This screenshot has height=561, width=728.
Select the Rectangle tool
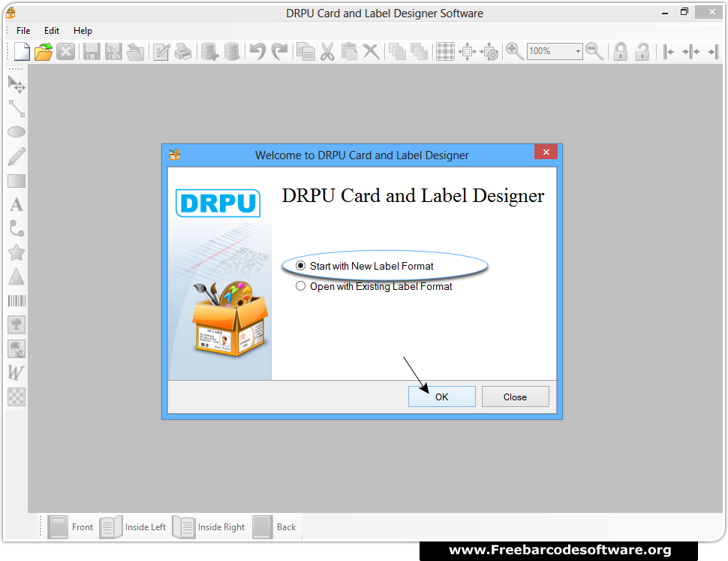click(x=17, y=181)
